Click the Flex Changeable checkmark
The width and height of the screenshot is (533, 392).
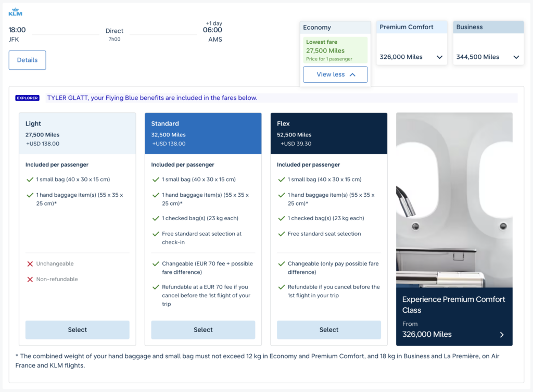[282, 264]
